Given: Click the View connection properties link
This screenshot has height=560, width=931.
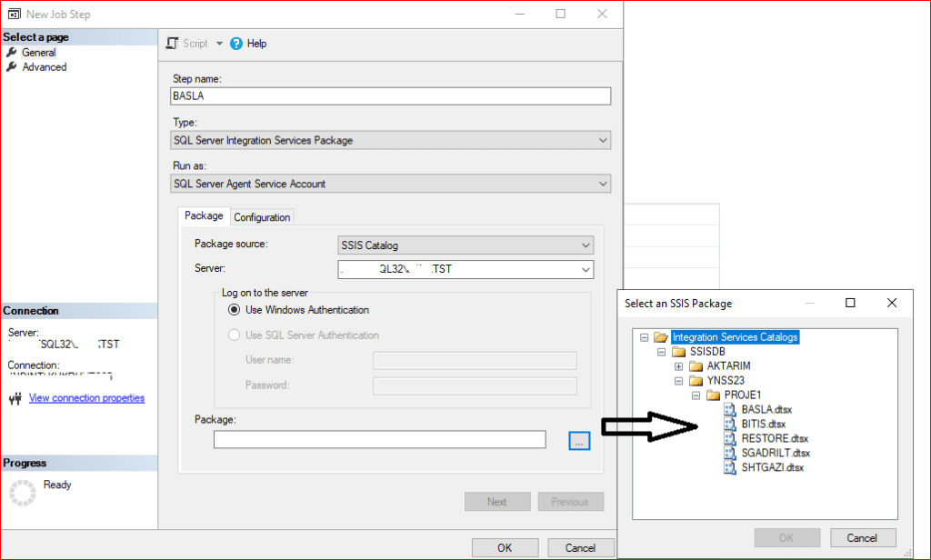Looking at the screenshot, I should pyautogui.click(x=86, y=398).
